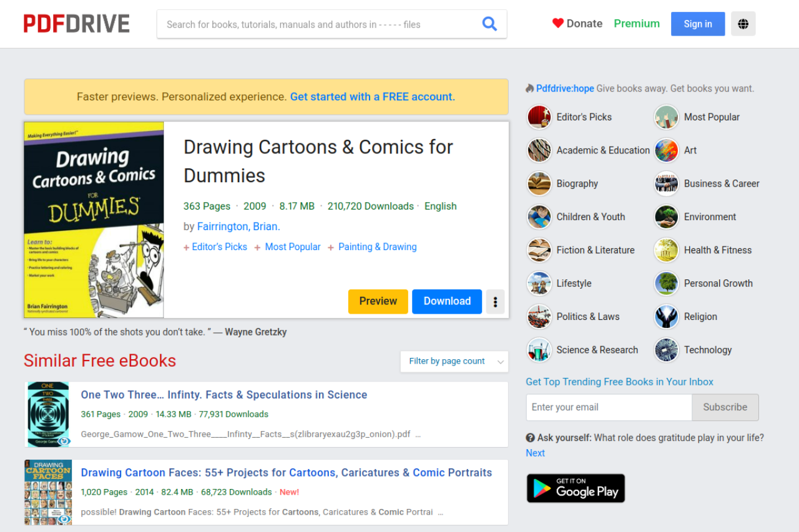
Task: Click the red Donate heart icon
Action: (558, 24)
